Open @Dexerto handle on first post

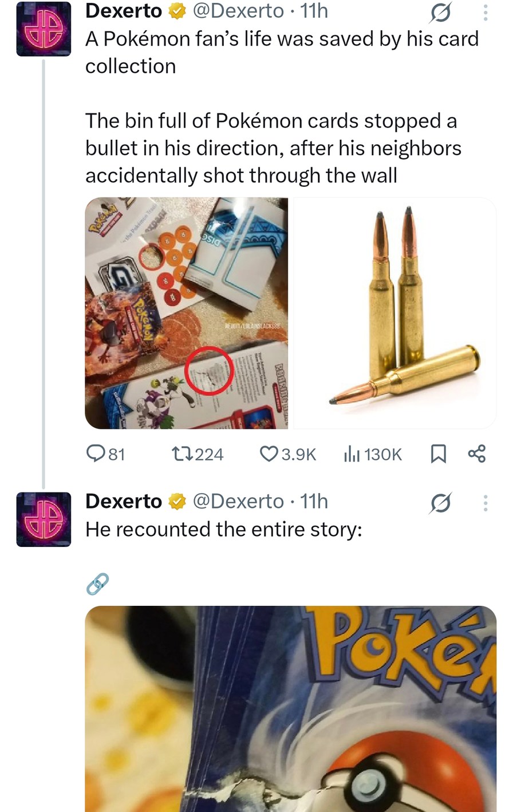click(238, 11)
